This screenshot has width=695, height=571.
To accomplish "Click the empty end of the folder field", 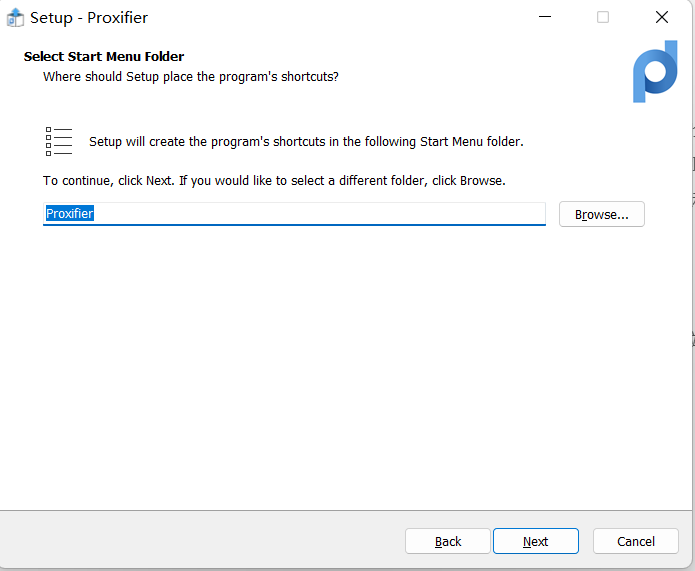I will pos(450,214).
